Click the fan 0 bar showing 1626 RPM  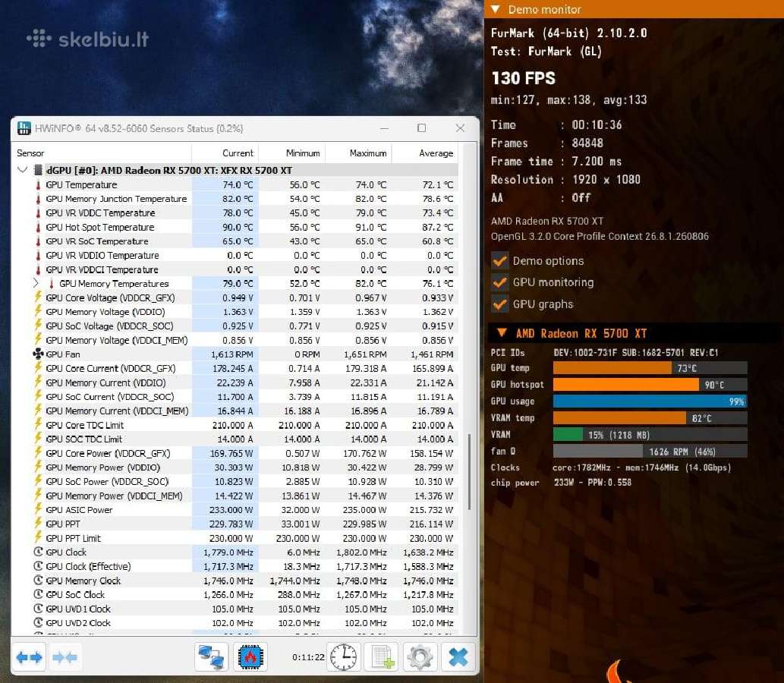(650, 452)
